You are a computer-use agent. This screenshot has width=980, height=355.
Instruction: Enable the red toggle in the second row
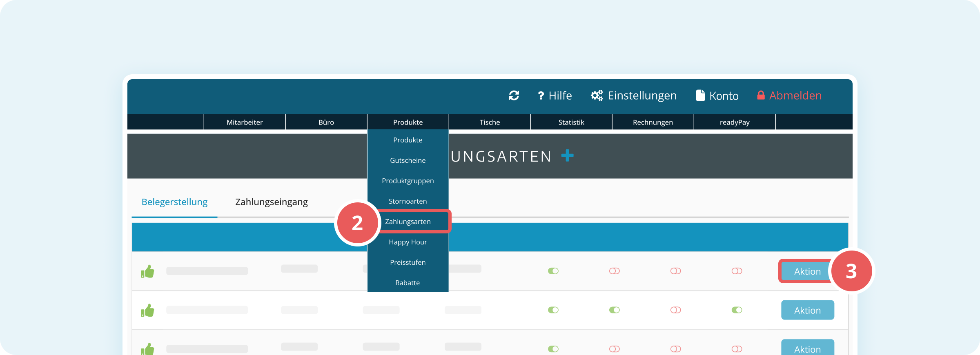676,310
